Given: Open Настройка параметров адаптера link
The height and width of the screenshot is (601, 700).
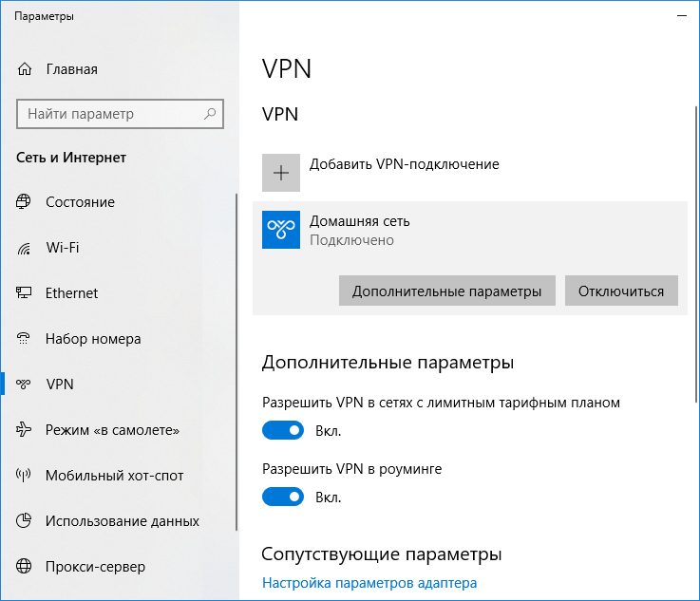Looking at the screenshot, I should [369, 583].
